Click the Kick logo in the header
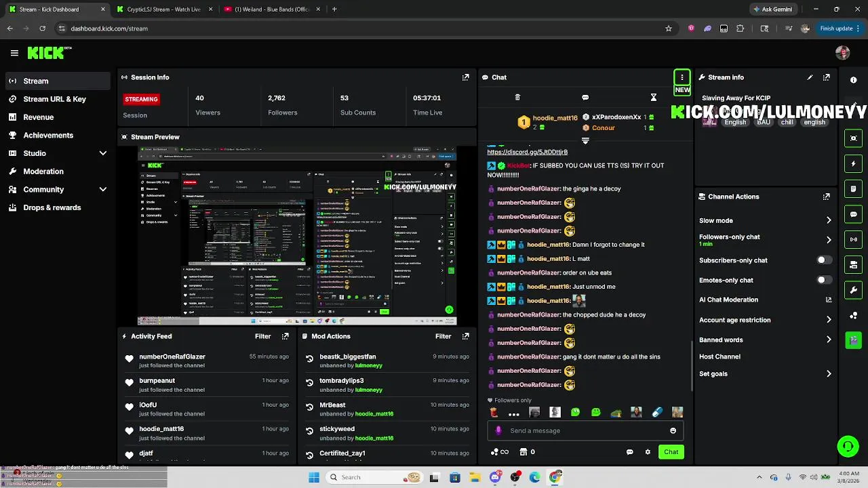Viewport: 868px width, 488px height. point(49,53)
